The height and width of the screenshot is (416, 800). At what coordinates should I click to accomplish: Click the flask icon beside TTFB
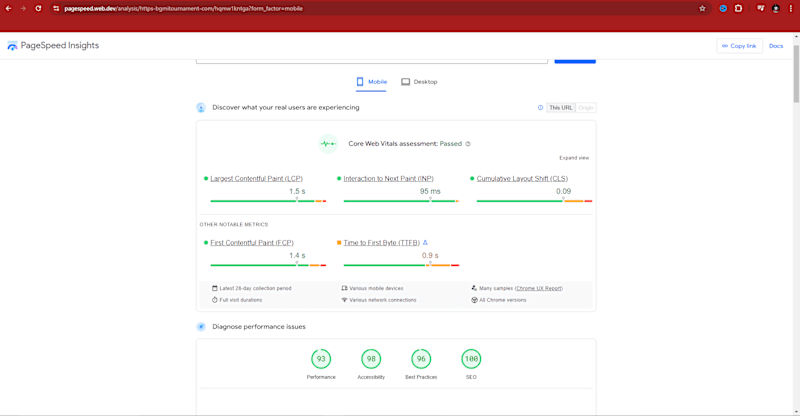(x=425, y=242)
